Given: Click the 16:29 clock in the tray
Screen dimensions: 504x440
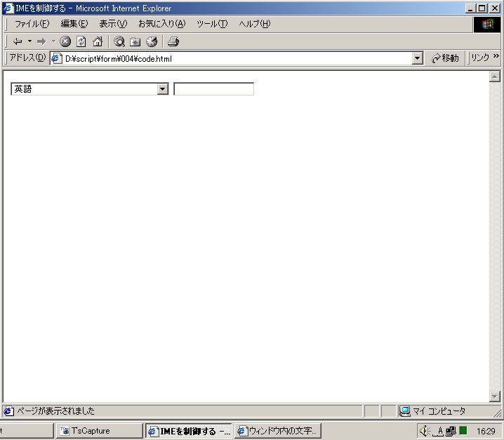Looking at the screenshot, I should point(486,431).
